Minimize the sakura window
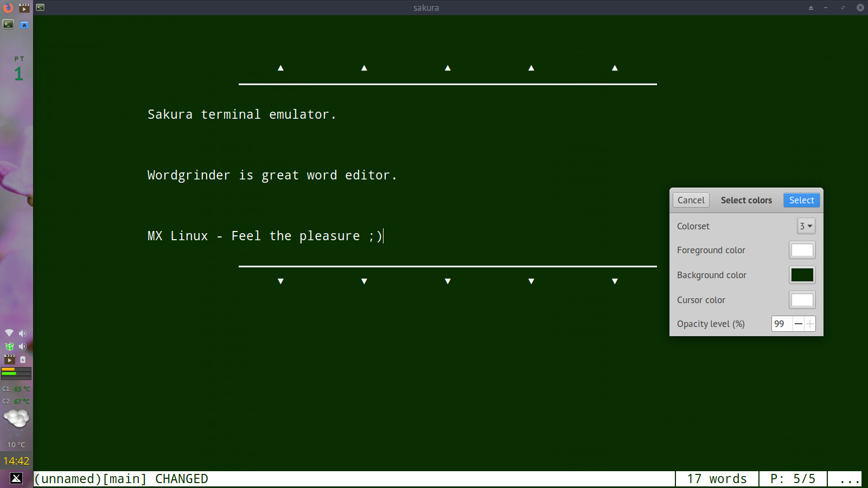The height and width of the screenshot is (488, 868). 826,8
